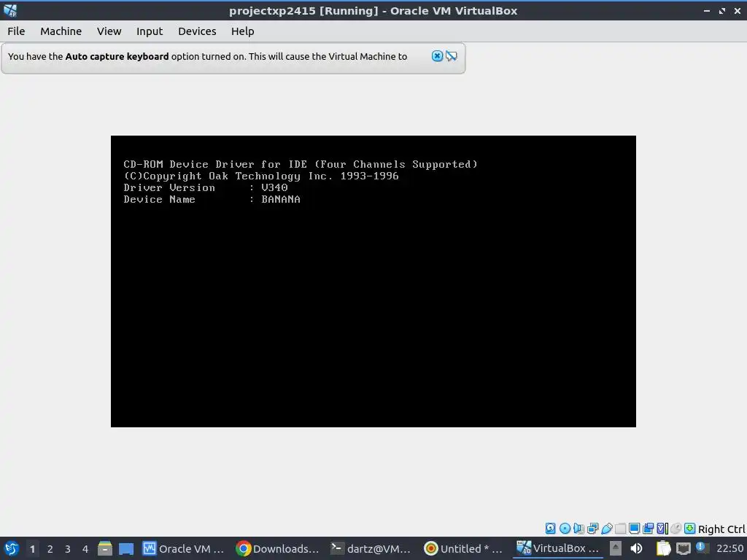Switch to workspace 3
Screen dimensions: 747x560
68,549
